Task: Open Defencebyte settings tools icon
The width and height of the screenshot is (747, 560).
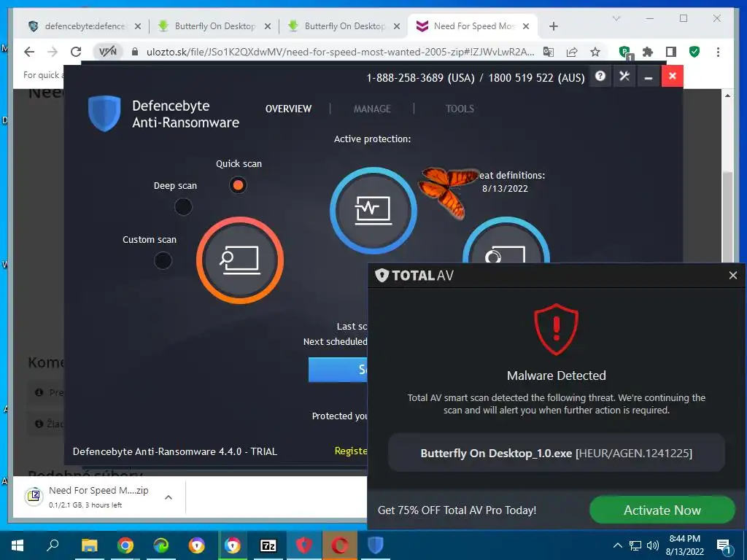Action: [x=624, y=76]
